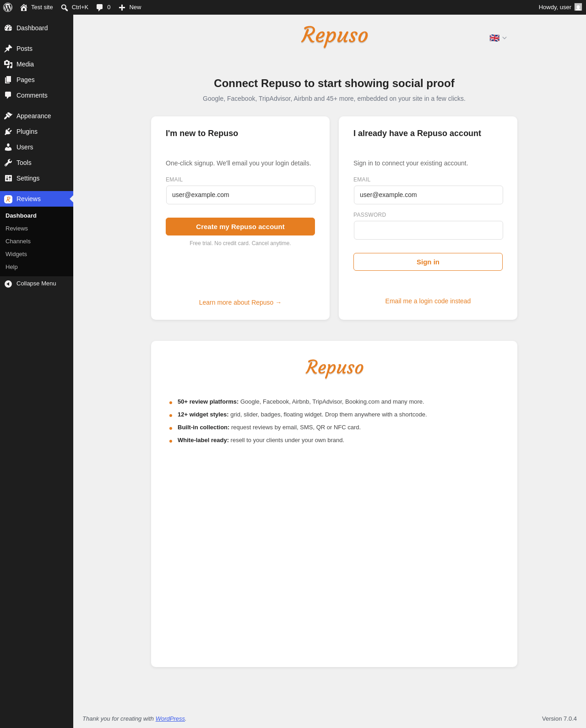Open the Media menu item
Viewport: 586px width, 728px height.
pyautogui.click(x=37, y=64)
